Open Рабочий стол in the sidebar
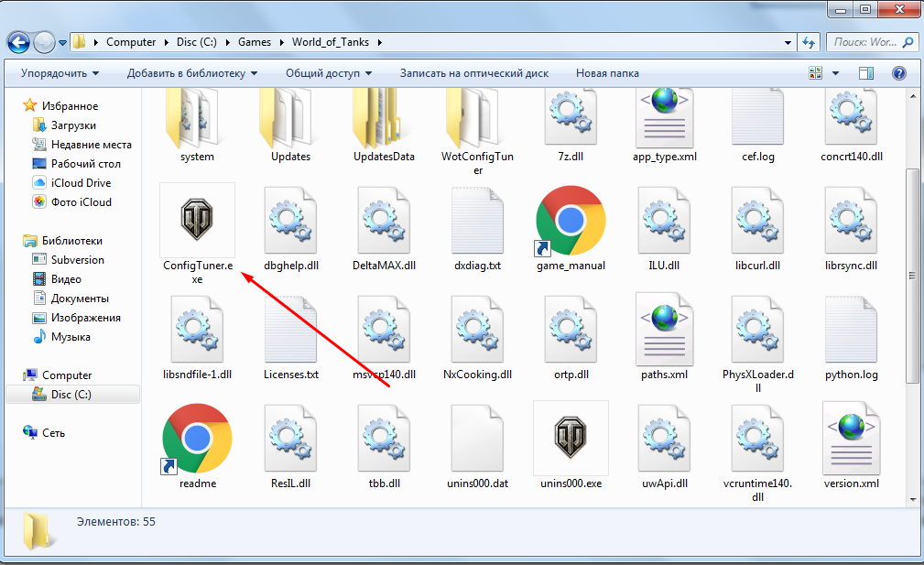 pyautogui.click(x=77, y=164)
